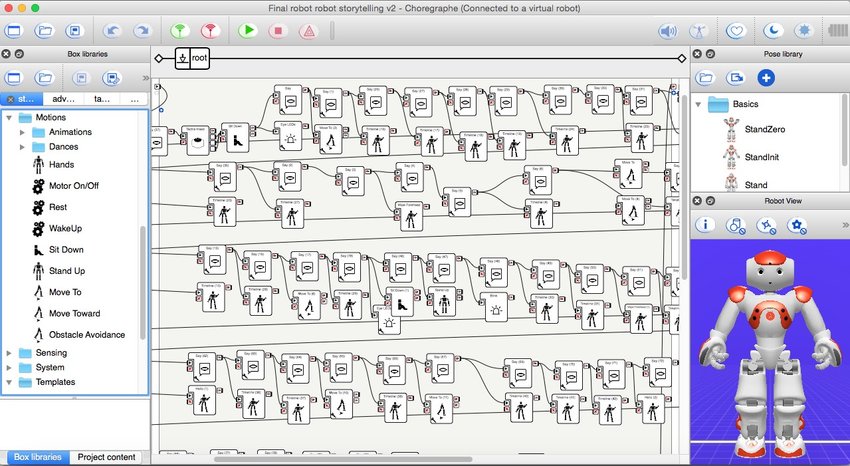This screenshot has height=466, width=850.
Task: Close the Box libraries panel
Action: [6, 54]
